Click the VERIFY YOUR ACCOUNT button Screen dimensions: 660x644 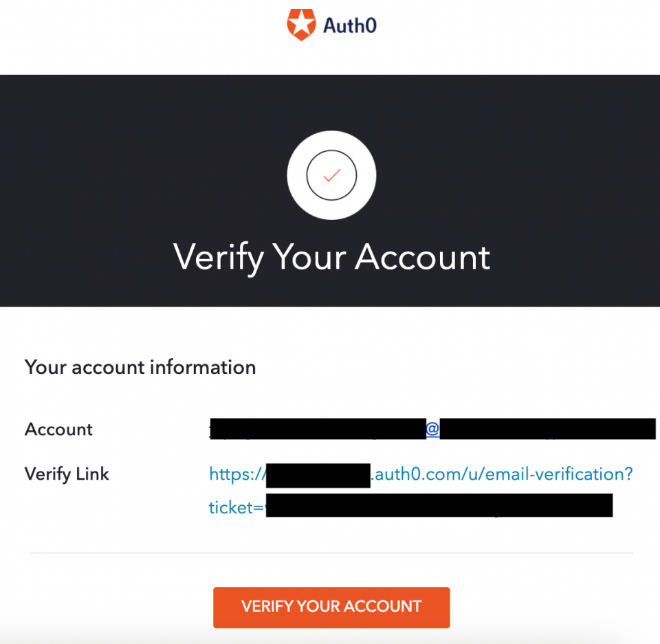click(331, 607)
